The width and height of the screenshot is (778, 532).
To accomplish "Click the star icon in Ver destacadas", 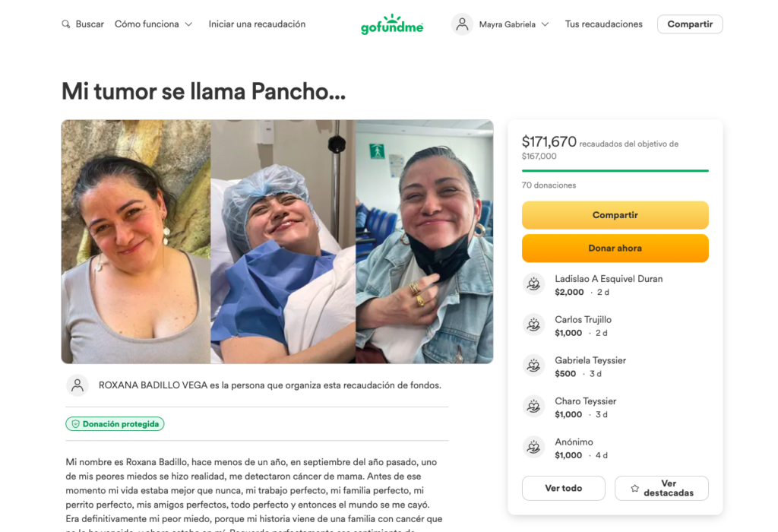I will [634, 489].
